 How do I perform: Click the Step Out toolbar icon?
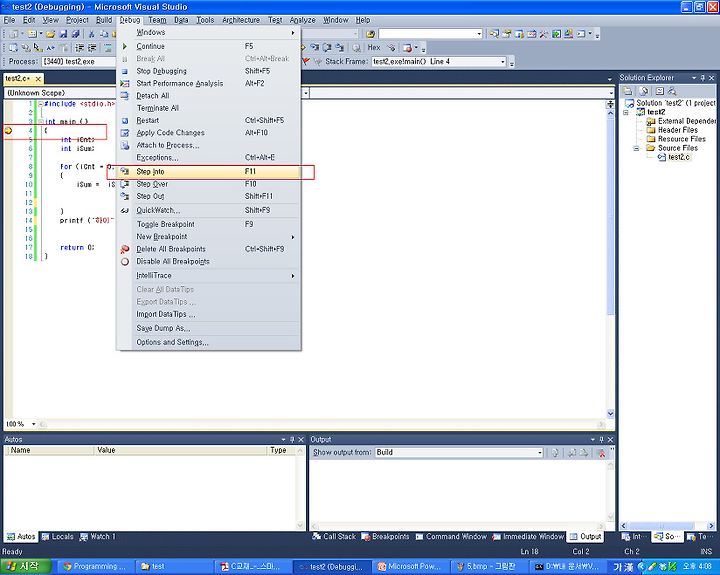point(339,47)
